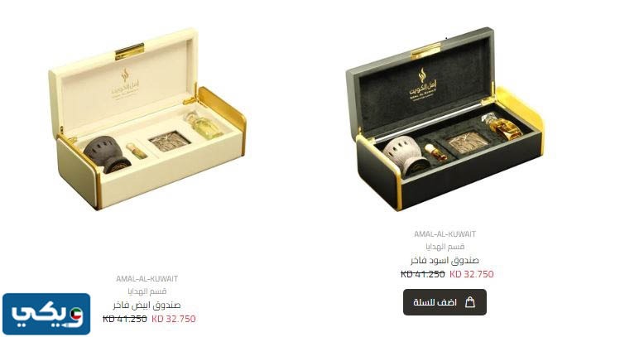This screenshot has width=644, height=337.
Task: Open the black luxury box product image
Action: click(x=445, y=119)
